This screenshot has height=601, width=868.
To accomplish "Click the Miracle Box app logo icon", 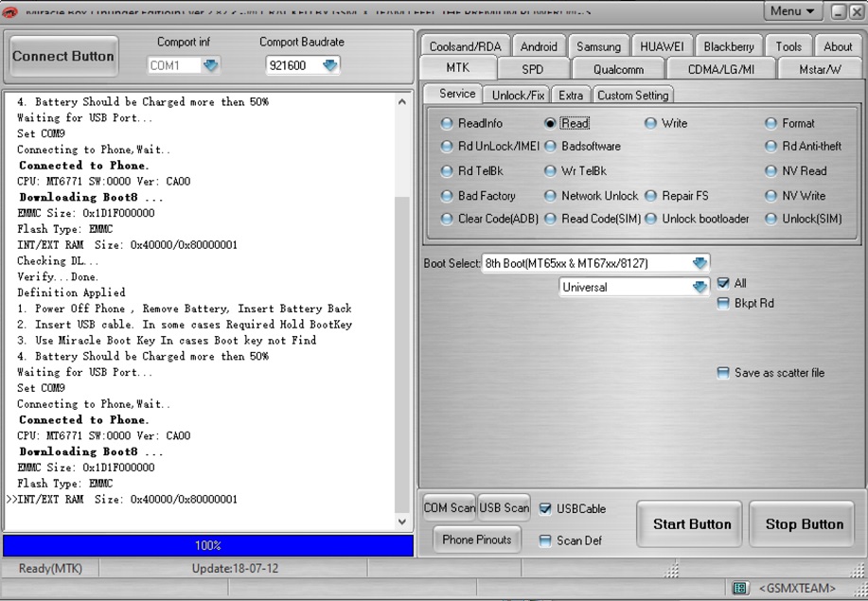I will (x=10, y=11).
